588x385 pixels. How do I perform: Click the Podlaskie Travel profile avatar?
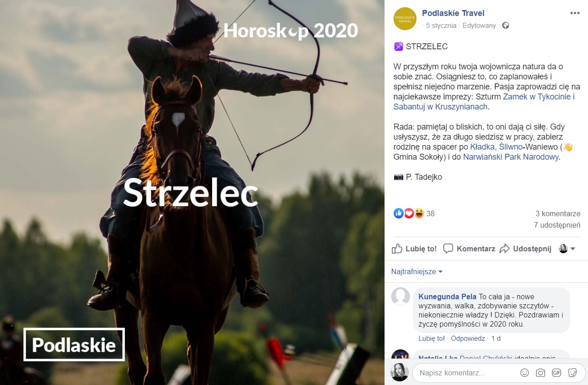point(405,19)
